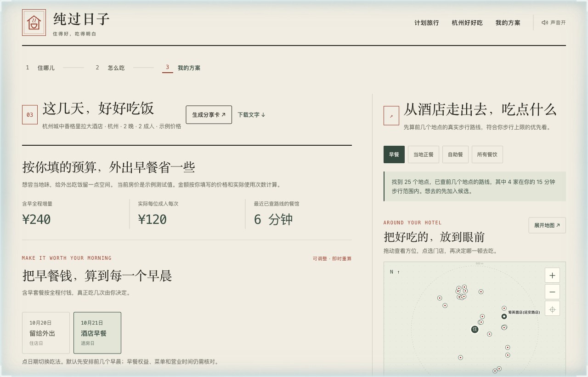Open 计划旅行 in the top navigation
Viewport: 588px width, 377px height.
(427, 23)
